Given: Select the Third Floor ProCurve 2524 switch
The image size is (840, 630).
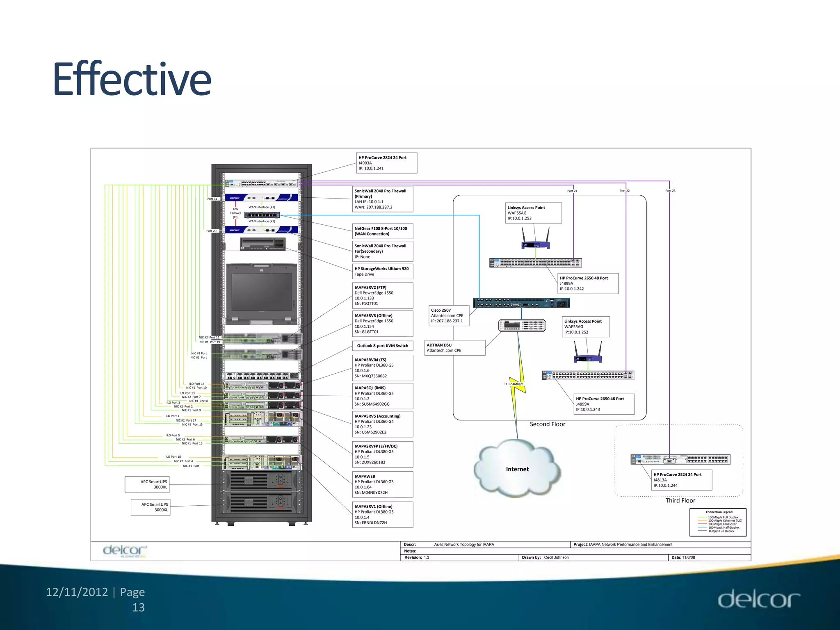Looking at the screenshot, I should click(680, 459).
